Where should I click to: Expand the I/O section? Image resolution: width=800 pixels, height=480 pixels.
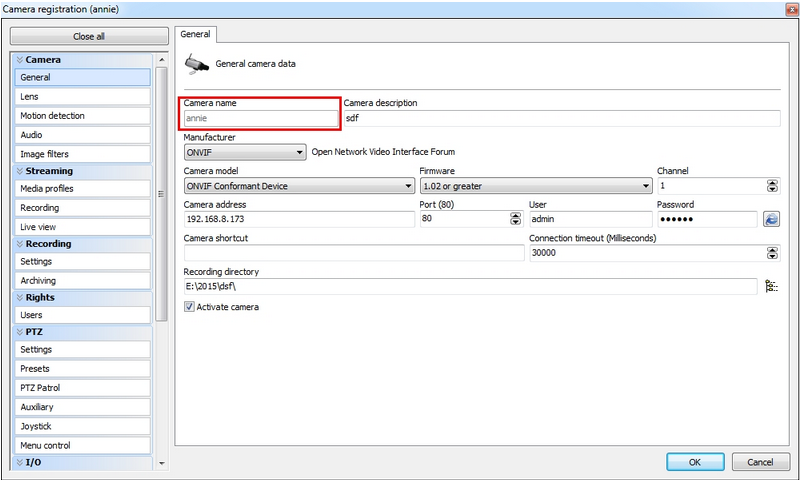coord(83,462)
